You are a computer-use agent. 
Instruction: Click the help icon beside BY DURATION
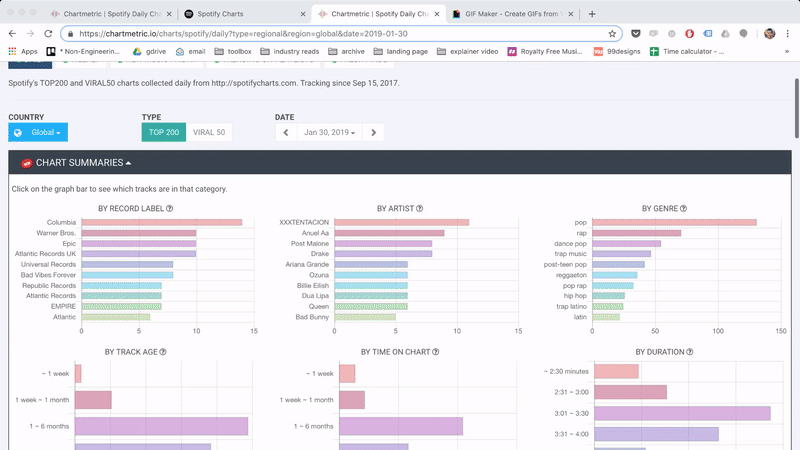690,352
